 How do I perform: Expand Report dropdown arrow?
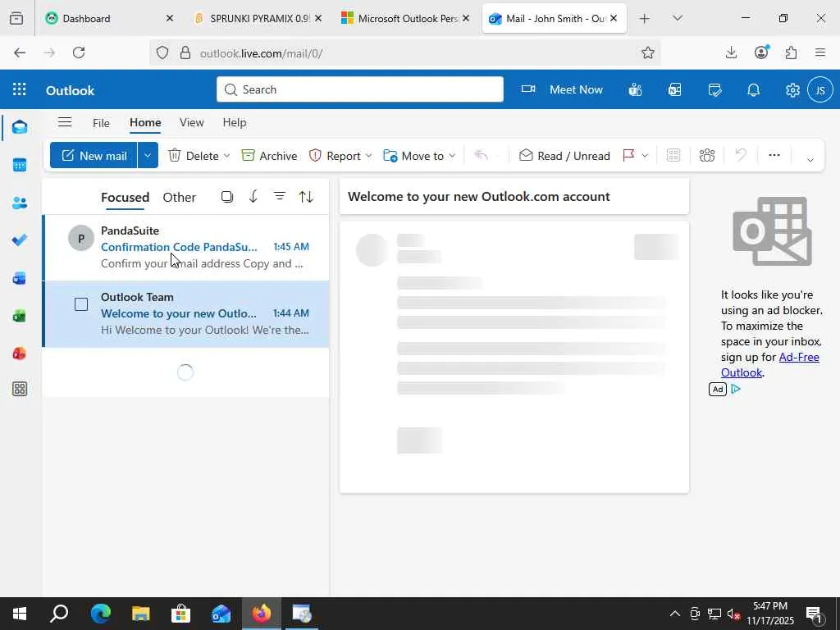pos(368,155)
